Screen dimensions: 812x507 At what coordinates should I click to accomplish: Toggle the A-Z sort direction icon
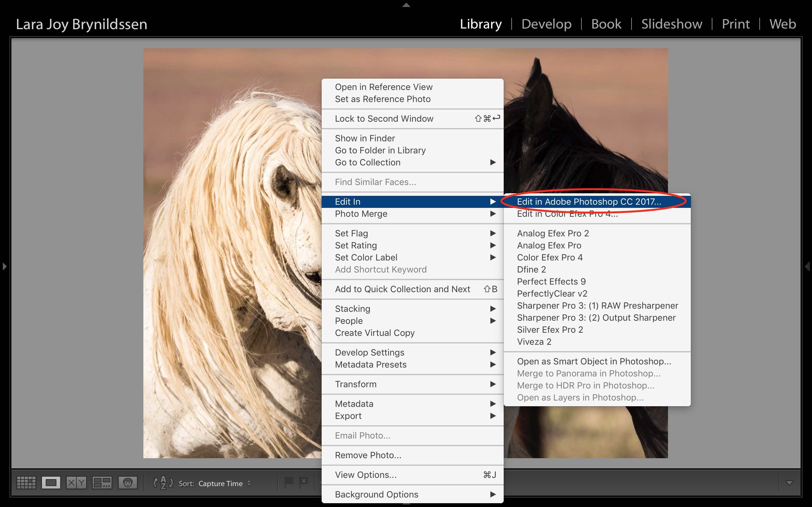pos(163,483)
